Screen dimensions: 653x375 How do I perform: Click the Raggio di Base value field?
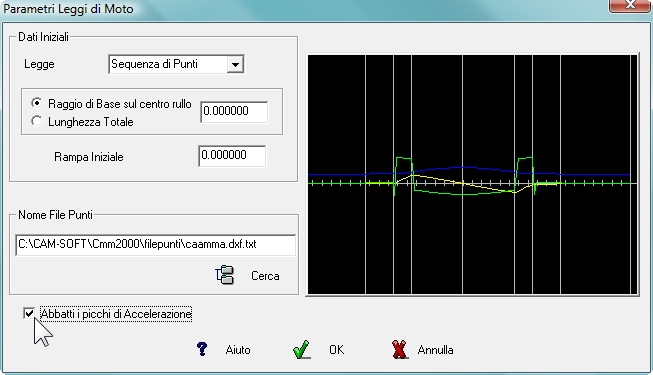(234, 112)
